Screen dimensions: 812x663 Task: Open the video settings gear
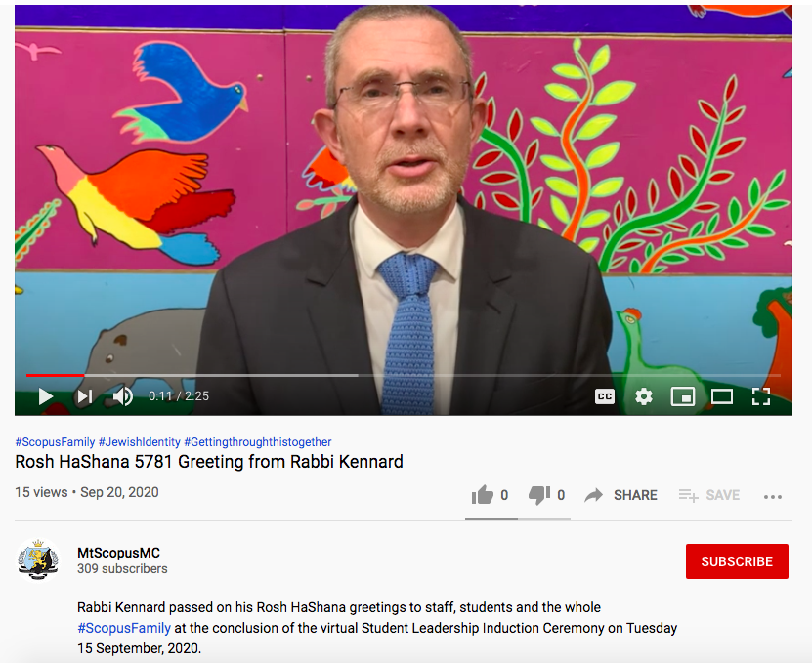644,396
